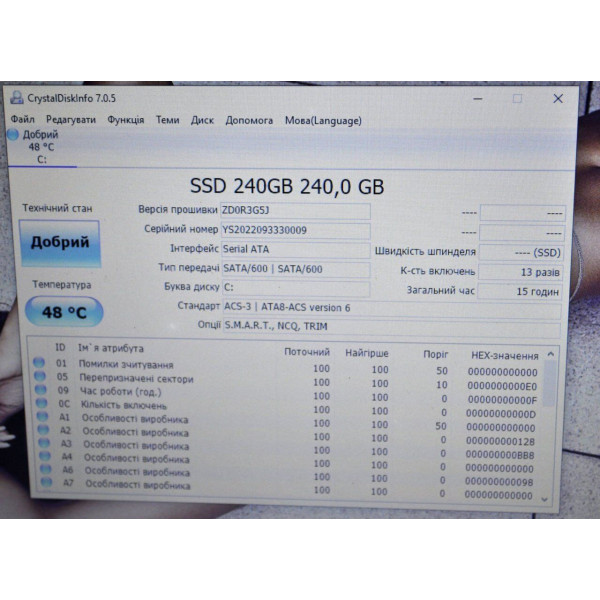Open the Функція menu
The image size is (600, 600).
point(126,120)
